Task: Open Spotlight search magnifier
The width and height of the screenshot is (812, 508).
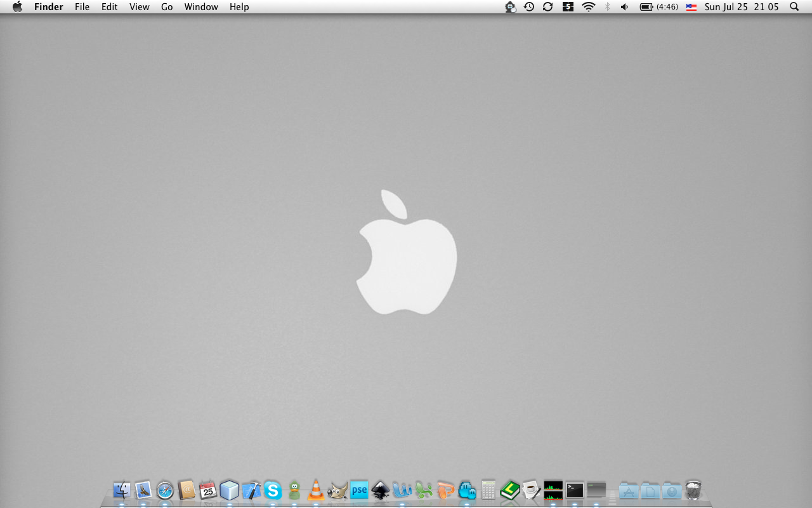Action: (x=794, y=7)
